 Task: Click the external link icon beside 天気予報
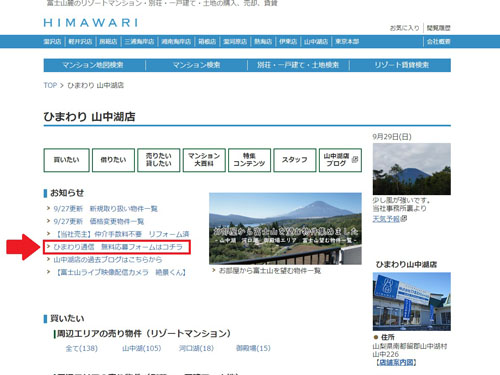(x=404, y=219)
